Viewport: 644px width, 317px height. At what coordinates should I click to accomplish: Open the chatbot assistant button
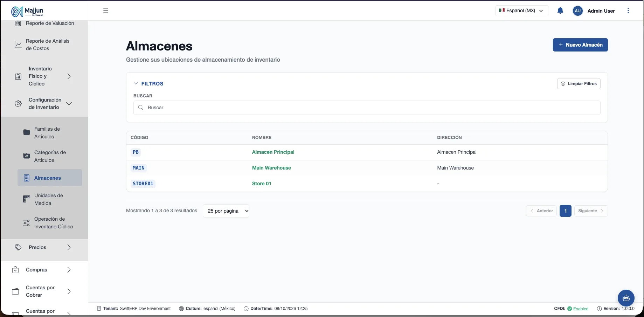pos(626,298)
